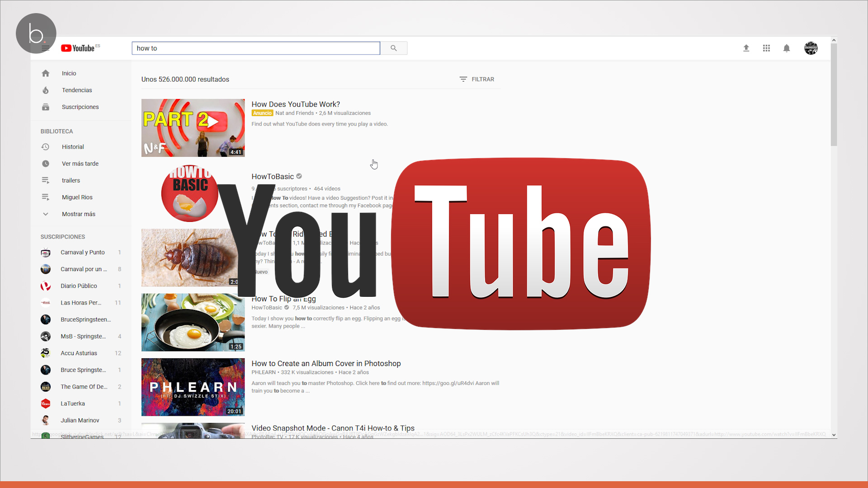Click the Suscripciones icon
The height and width of the screenshot is (488, 868).
point(46,107)
